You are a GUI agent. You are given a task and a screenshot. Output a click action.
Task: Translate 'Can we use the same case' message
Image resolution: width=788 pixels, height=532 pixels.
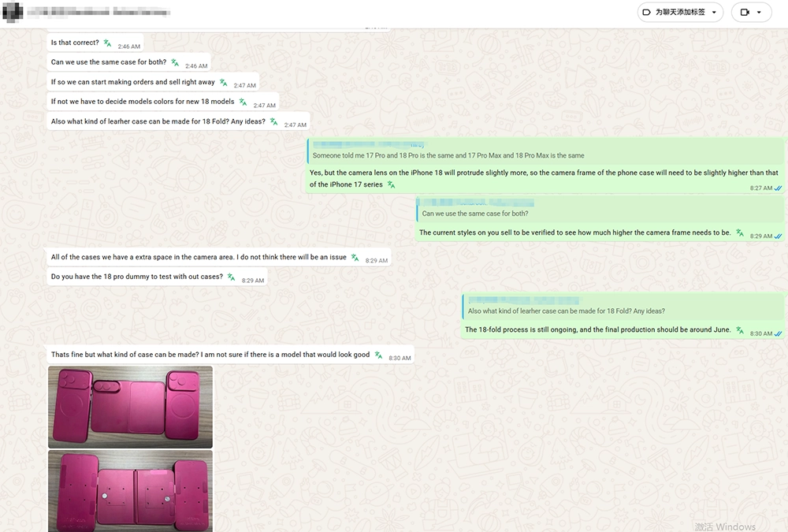click(175, 62)
